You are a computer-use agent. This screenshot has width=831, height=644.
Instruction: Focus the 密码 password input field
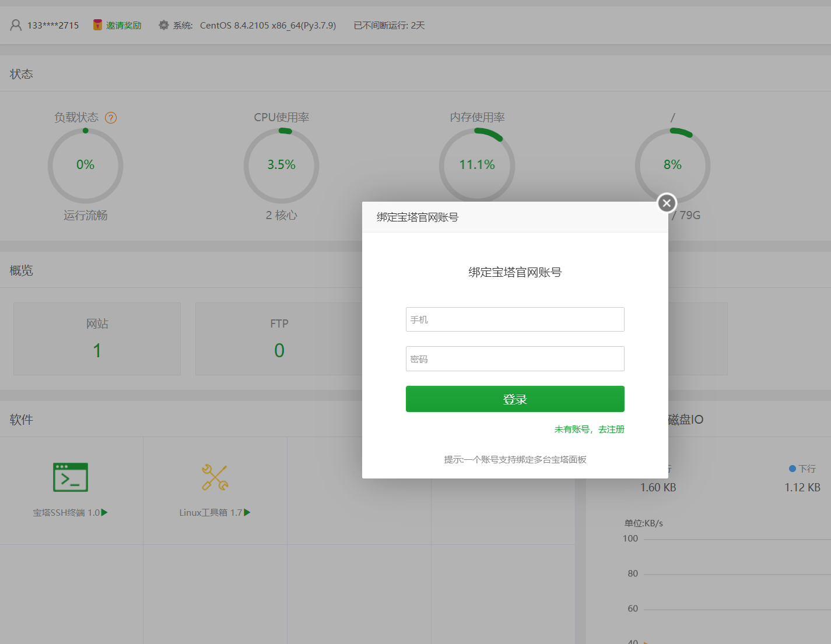pyautogui.click(x=515, y=358)
